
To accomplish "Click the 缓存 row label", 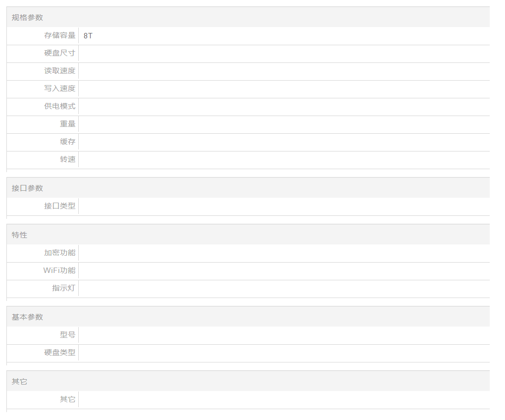I will [67, 142].
